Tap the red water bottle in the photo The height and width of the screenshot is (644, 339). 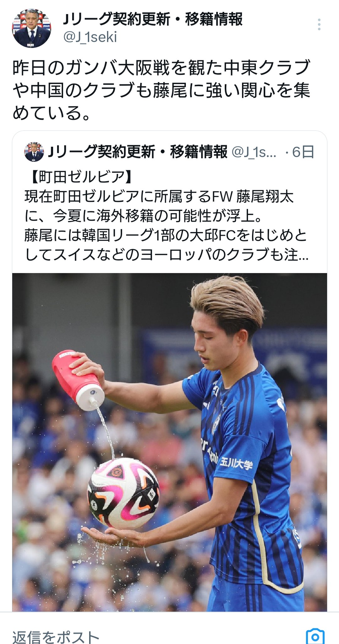coord(78,379)
